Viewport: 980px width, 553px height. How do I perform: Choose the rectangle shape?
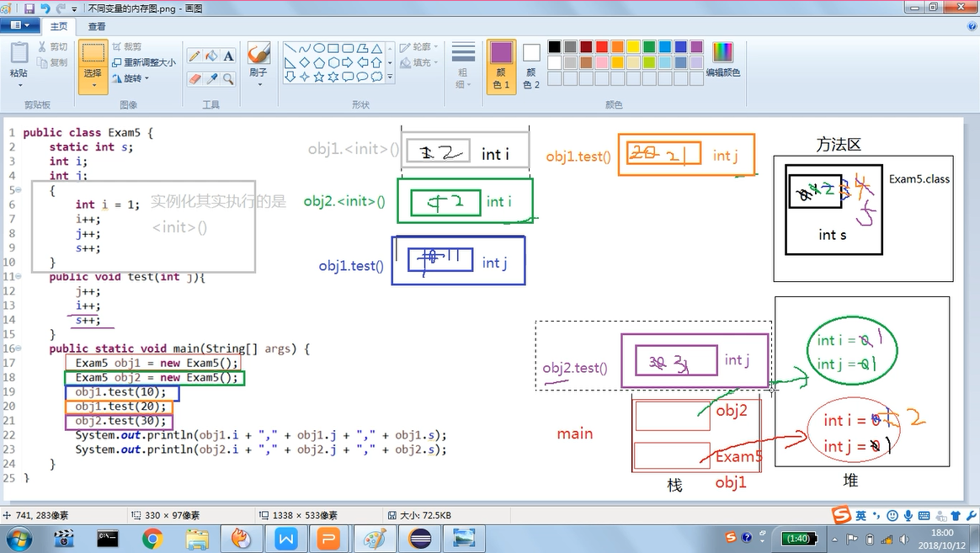[333, 48]
